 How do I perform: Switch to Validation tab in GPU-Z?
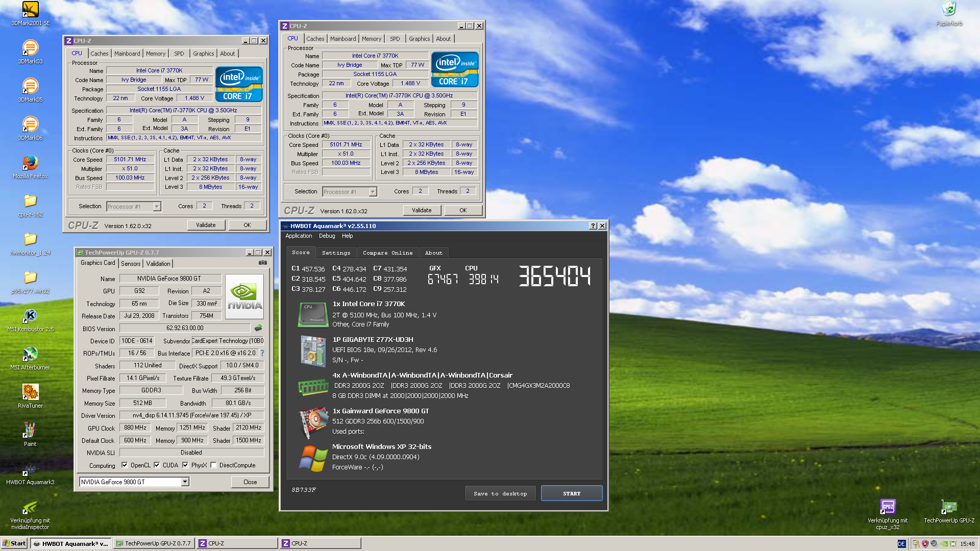click(x=158, y=264)
